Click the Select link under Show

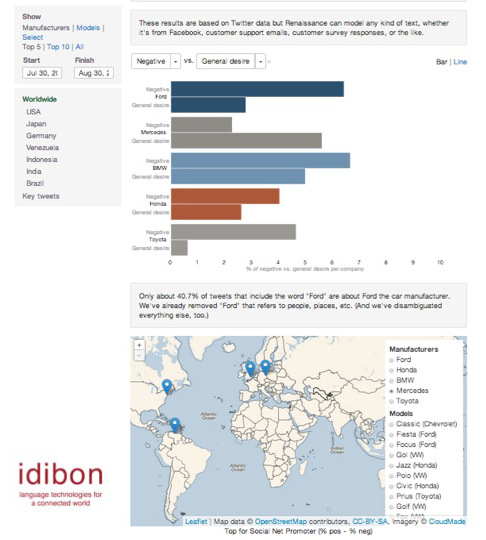point(33,37)
